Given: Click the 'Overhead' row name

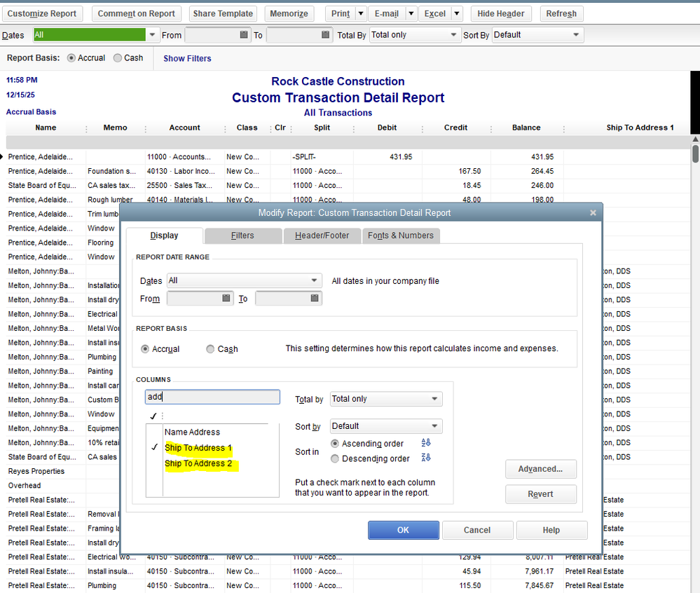Looking at the screenshot, I should point(25,485).
